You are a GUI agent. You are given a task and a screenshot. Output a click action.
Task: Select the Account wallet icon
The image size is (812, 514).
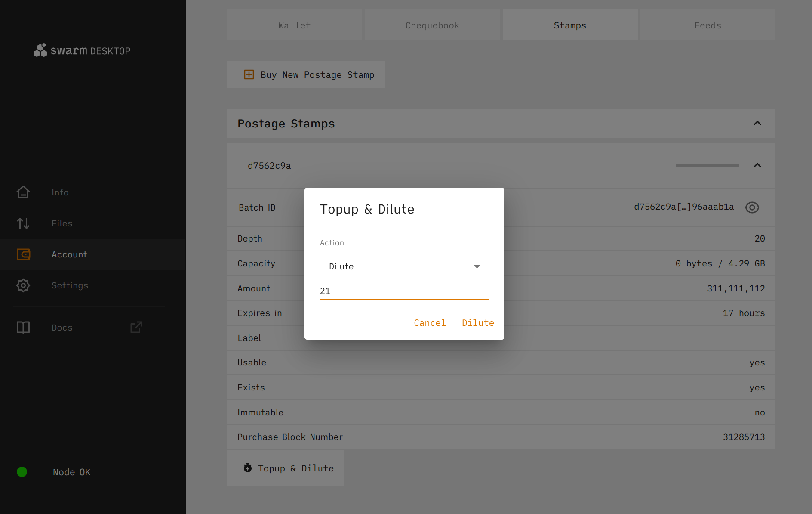tap(23, 254)
